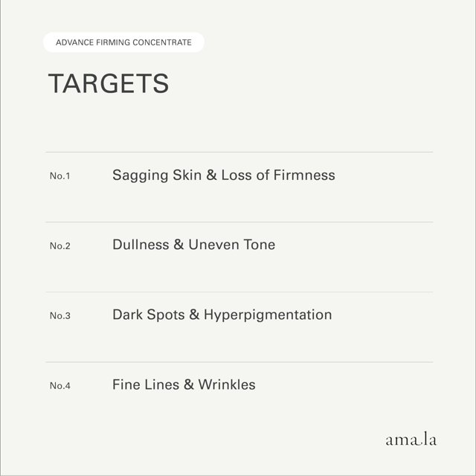The height and width of the screenshot is (476, 476).
Task: Click the words Loss of Firmness
Action: tap(278, 175)
